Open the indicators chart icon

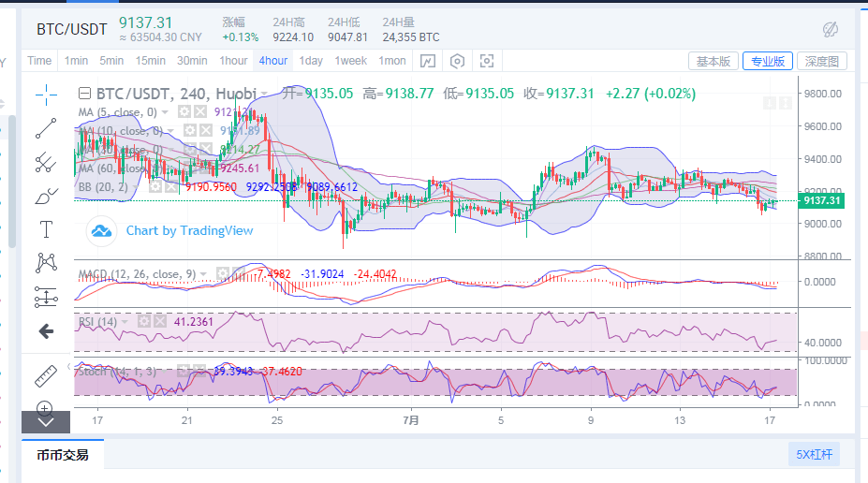coord(427,61)
